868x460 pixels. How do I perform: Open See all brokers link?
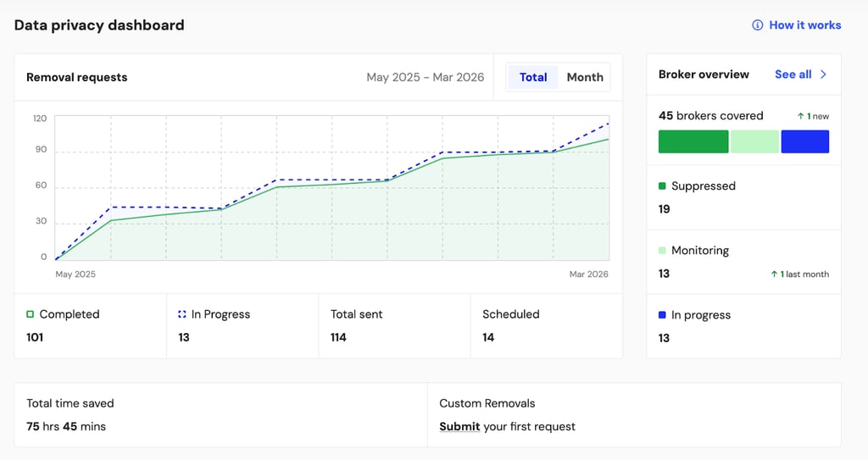793,75
